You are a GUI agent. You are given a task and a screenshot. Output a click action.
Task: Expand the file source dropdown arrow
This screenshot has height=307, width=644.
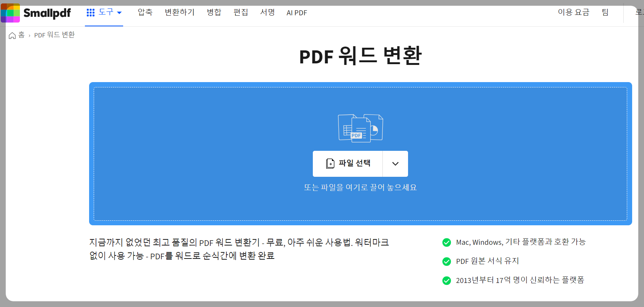click(395, 164)
